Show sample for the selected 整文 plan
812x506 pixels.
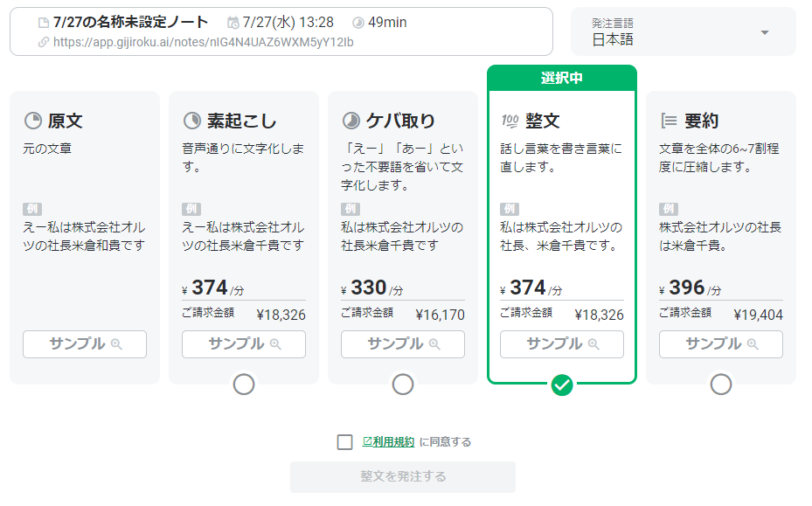tap(562, 344)
